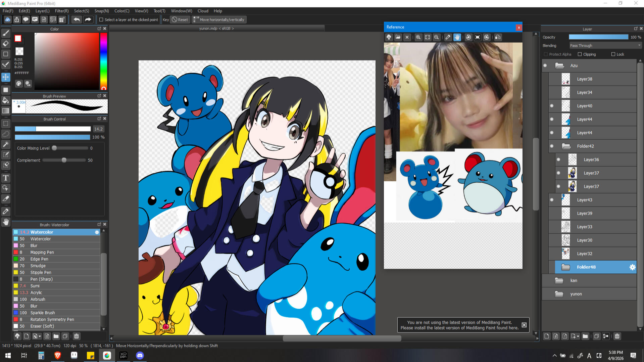This screenshot has height=362, width=644.
Task: Select the Text tool
Action: click(x=6, y=178)
